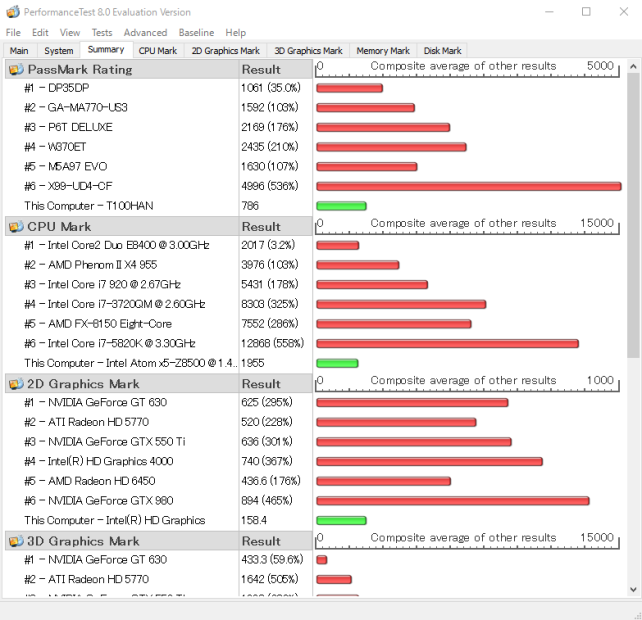Click the PassMark Rating Result column header

(276, 70)
